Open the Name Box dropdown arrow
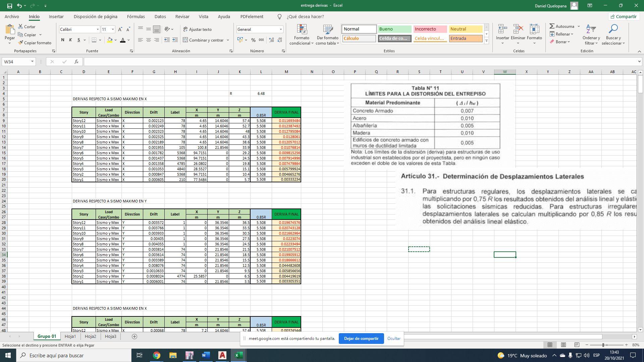Screen dimensions: 644x362 [x=32, y=62]
